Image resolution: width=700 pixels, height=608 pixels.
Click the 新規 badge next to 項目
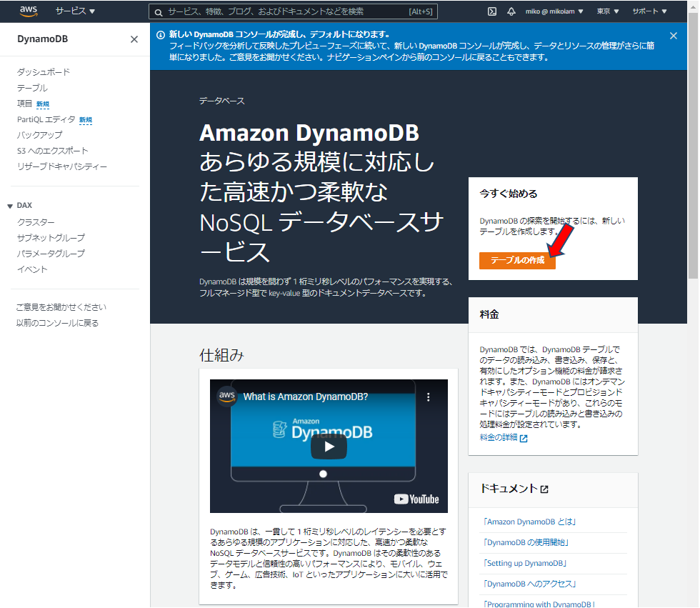[43, 104]
